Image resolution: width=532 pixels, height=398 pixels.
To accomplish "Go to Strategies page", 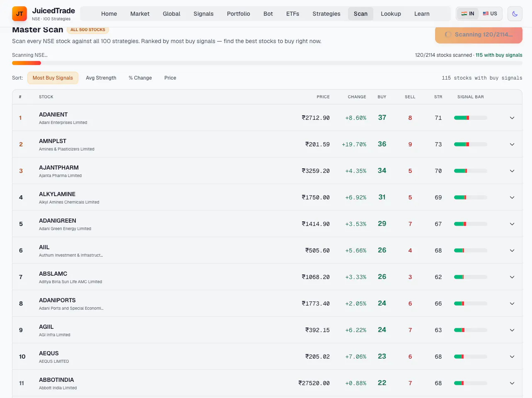I will 326,14.
